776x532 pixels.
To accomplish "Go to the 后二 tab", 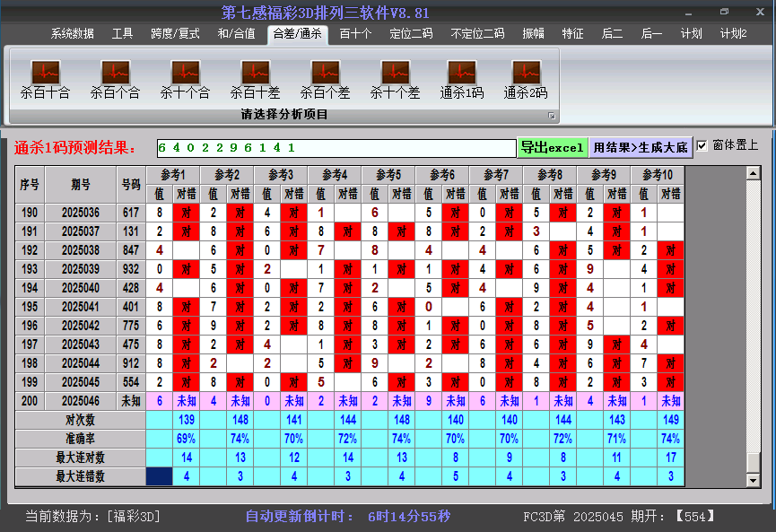I will coord(612,34).
